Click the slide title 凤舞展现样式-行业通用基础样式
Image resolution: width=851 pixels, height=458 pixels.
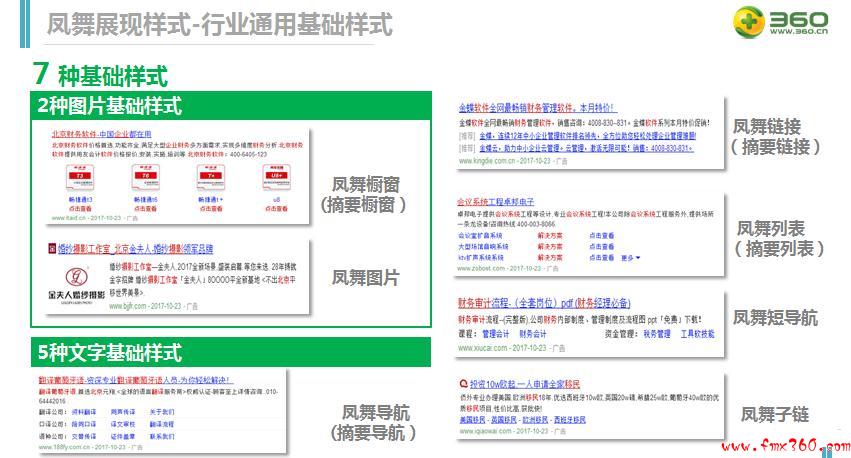[x=220, y=24]
